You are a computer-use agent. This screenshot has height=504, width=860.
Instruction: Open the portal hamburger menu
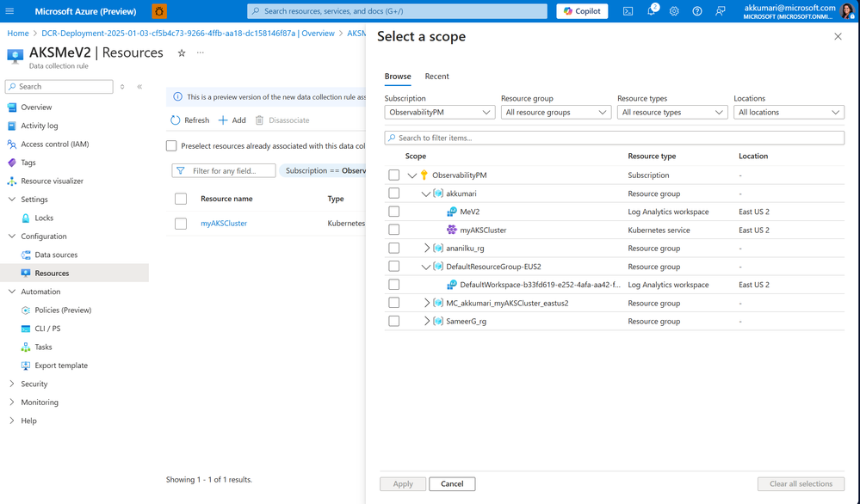coord(9,11)
